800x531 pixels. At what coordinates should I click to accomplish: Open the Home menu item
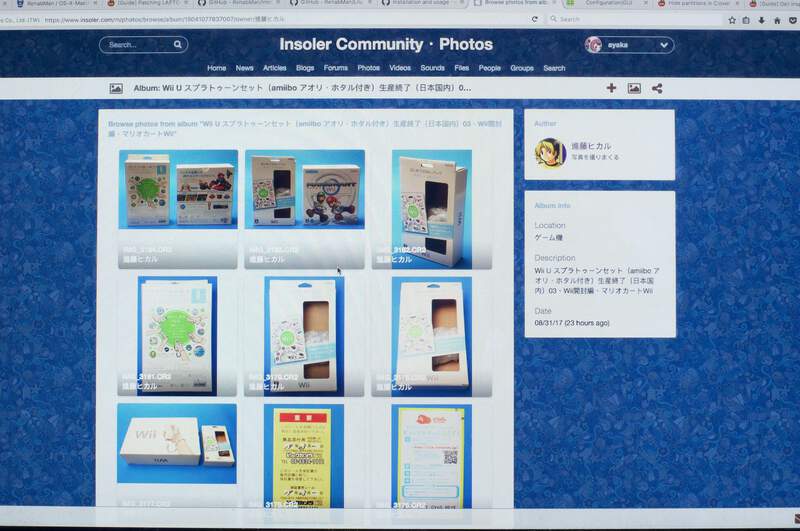216,68
